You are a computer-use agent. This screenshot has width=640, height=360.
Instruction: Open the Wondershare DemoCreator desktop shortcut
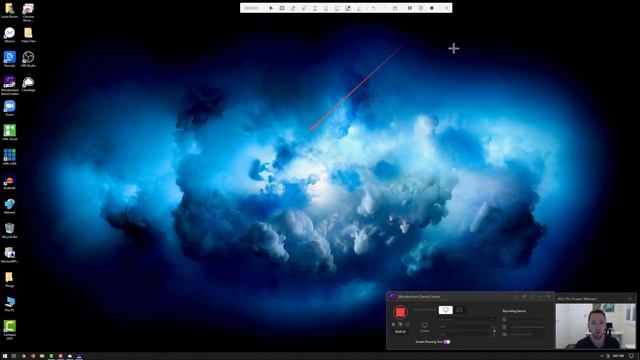point(9,85)
